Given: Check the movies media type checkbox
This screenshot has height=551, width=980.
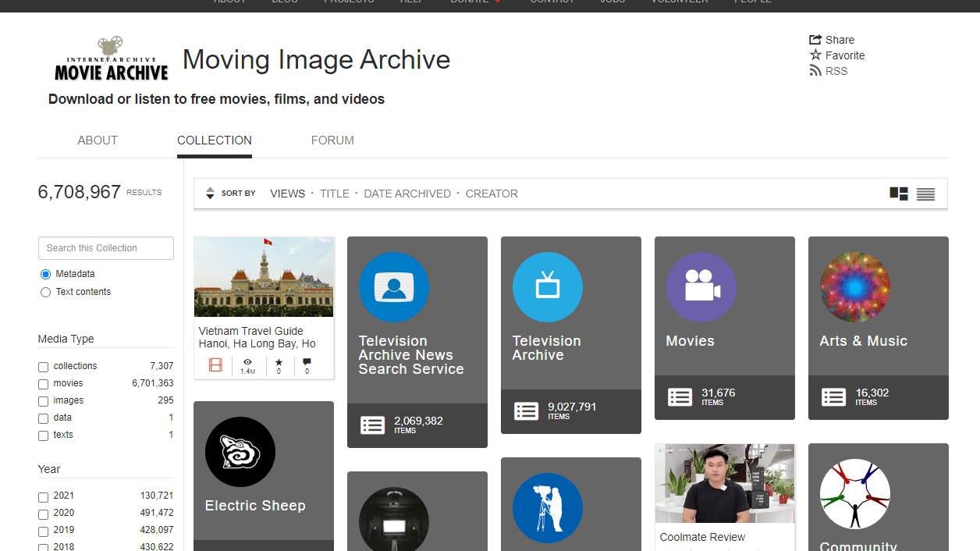Looking at the screenshot, I should [x=43, y=384].
